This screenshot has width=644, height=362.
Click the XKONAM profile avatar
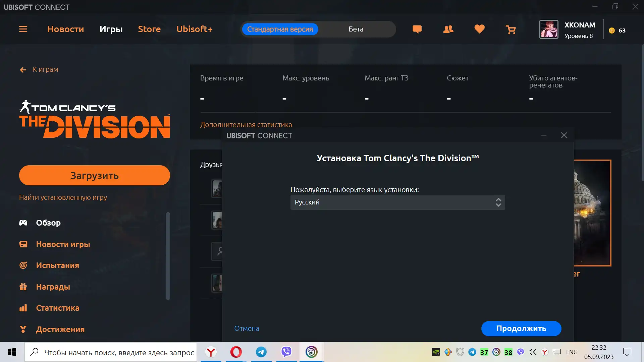(549, 29)
